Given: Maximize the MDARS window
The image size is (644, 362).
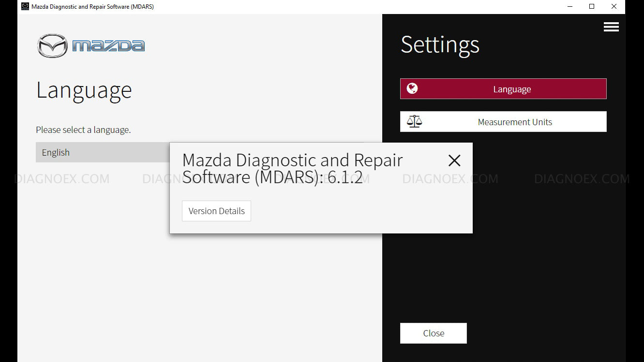Looking at the screenshot, I should (591, 7).
